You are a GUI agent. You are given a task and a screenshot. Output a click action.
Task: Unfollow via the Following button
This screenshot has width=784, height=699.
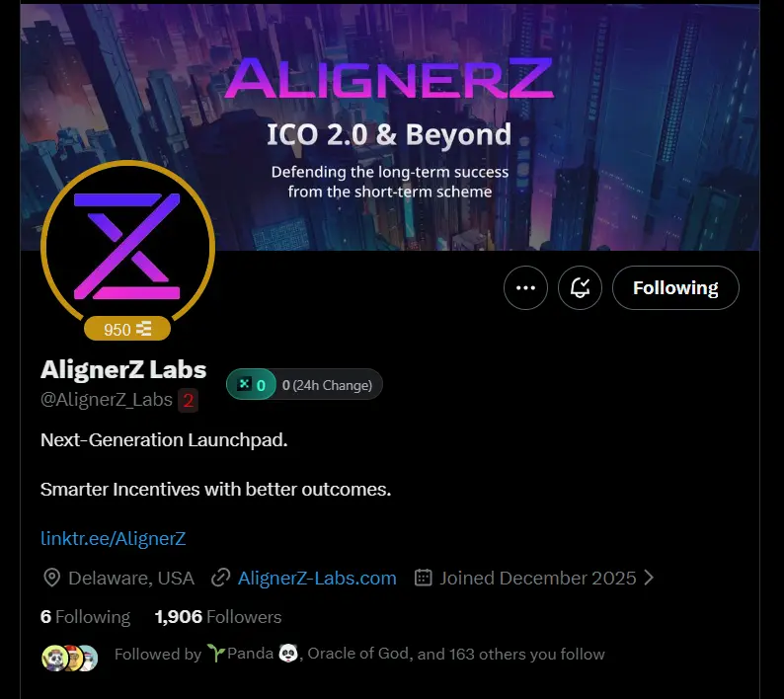tap(675, 287)
